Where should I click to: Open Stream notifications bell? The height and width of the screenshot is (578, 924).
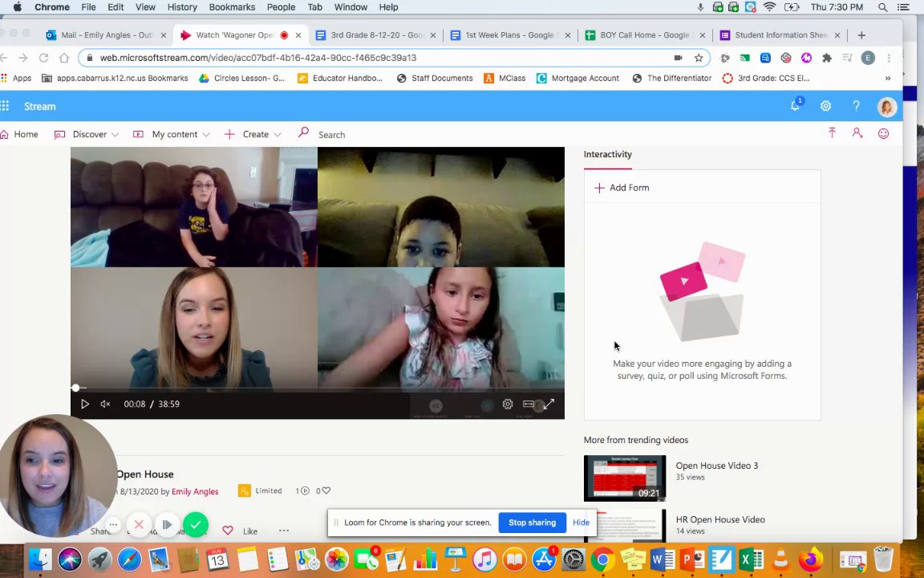click(x=795, y=106)
